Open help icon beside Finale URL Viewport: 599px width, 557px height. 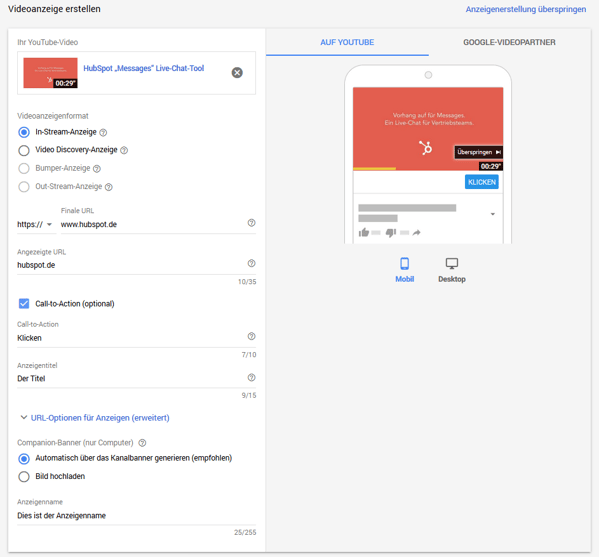(x=251, y=223)
